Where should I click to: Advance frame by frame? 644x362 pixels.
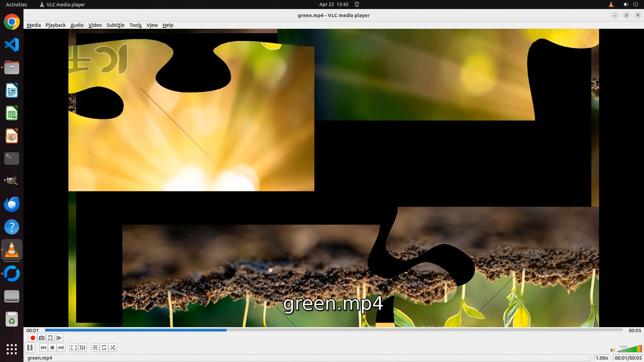(x=59, y=338)
